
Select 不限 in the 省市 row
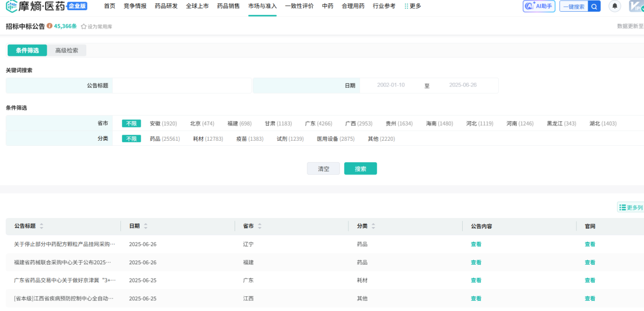tap(131, 123)
